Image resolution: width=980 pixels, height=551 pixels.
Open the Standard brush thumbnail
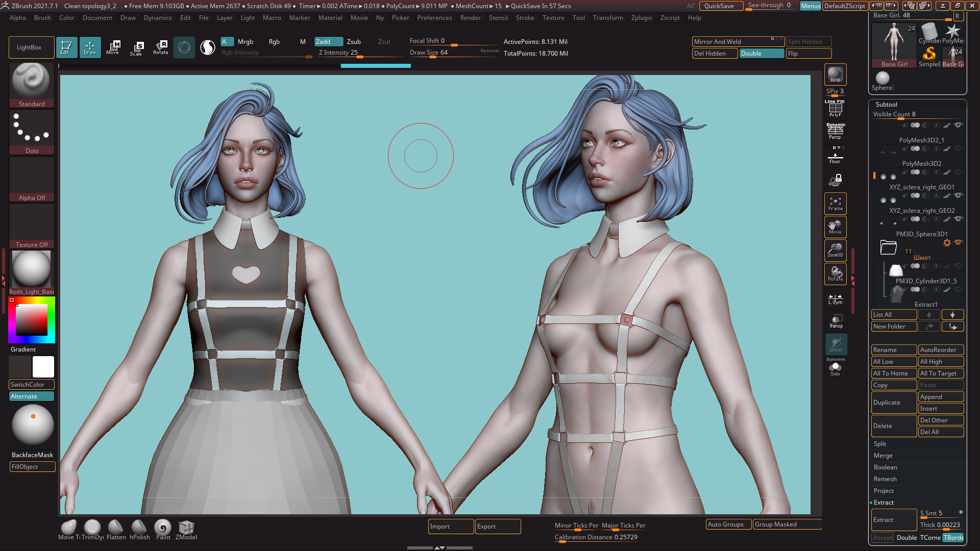tap(32, 82)
